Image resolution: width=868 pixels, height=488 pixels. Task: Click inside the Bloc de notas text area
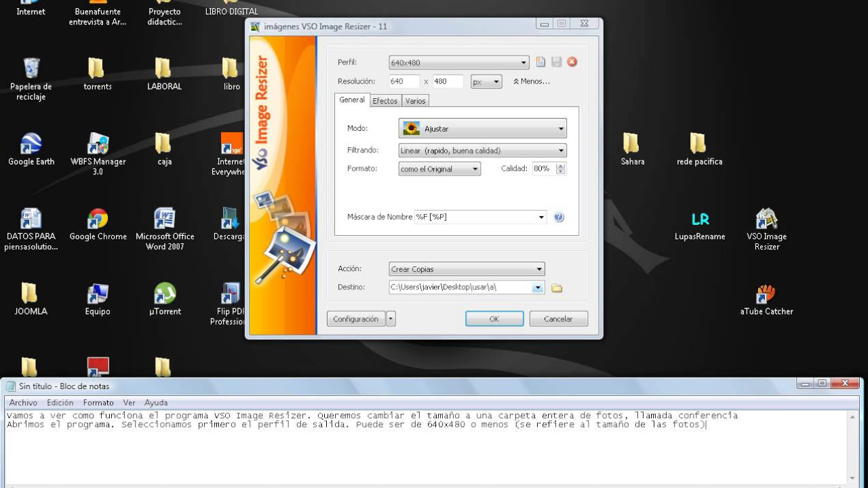click(427, 447)
